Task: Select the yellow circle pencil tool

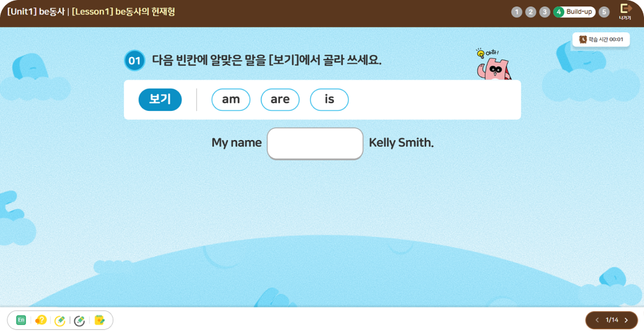Action: click(60, 320)
